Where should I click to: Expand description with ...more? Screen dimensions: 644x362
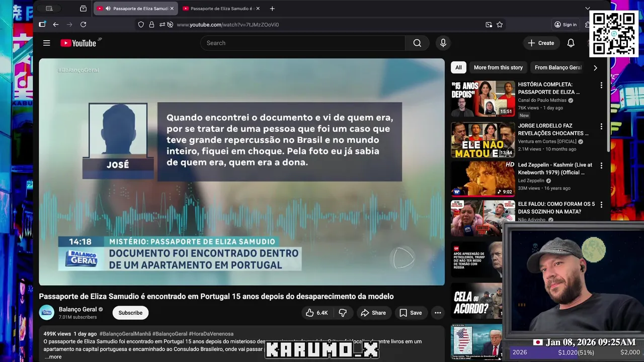coord(53,357)
